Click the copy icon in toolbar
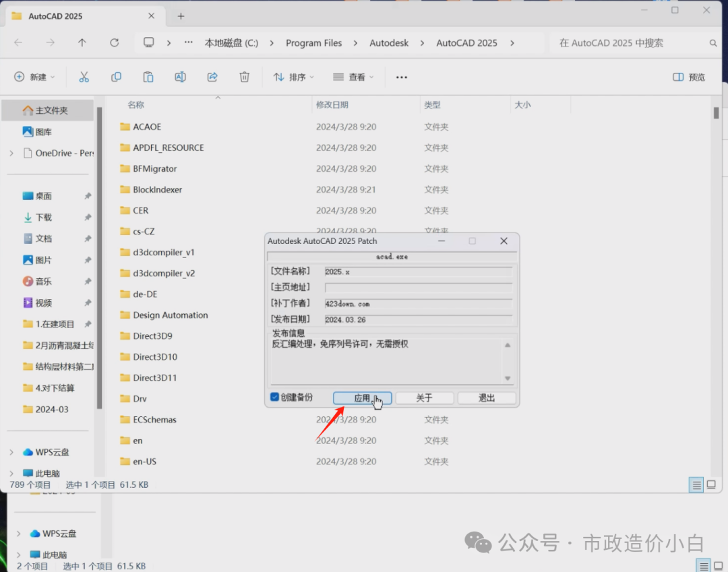Screen dimensions: 728x572 pyautogui.click(x=116, y=77)
